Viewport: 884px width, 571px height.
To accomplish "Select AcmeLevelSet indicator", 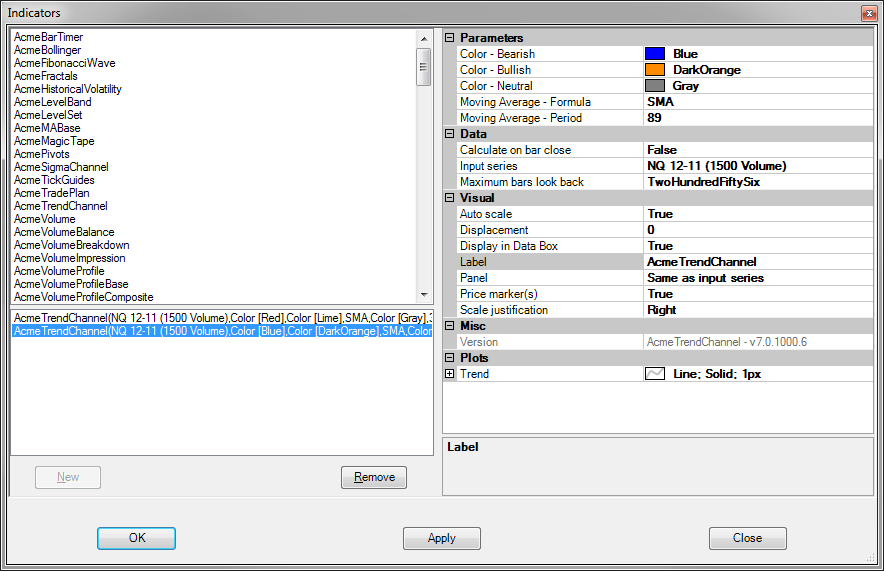I will (48, 115).
